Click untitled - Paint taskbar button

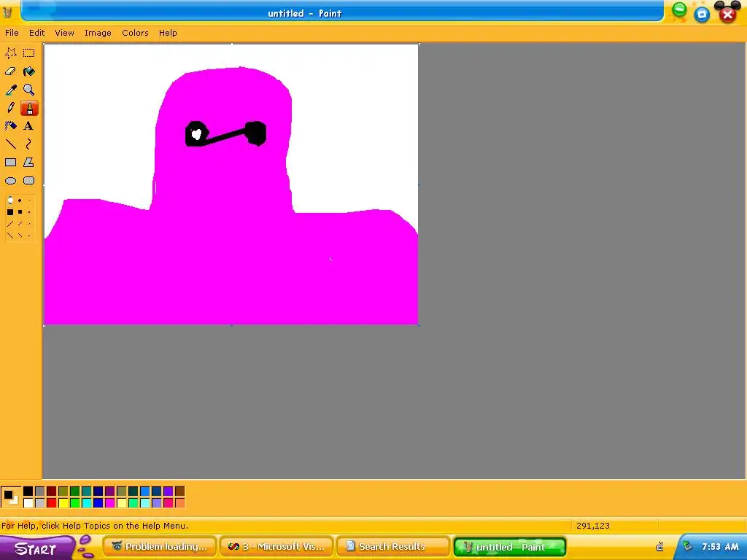(510, 547)
